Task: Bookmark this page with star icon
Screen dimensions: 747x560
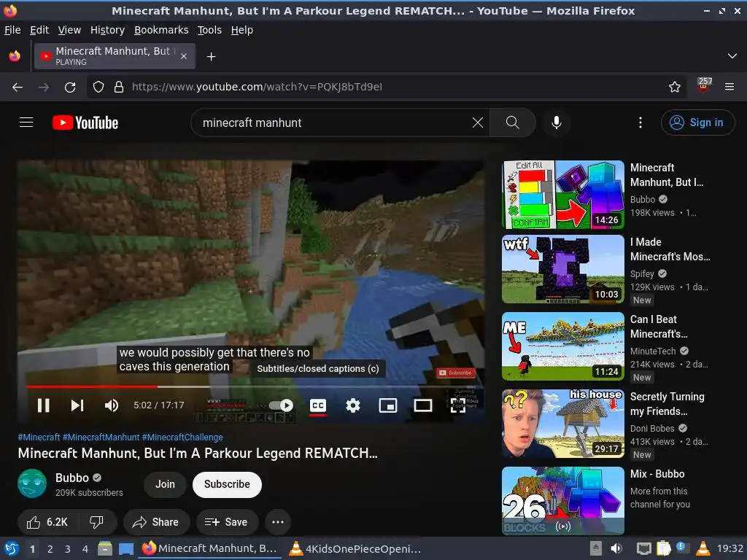Action: 675,87
